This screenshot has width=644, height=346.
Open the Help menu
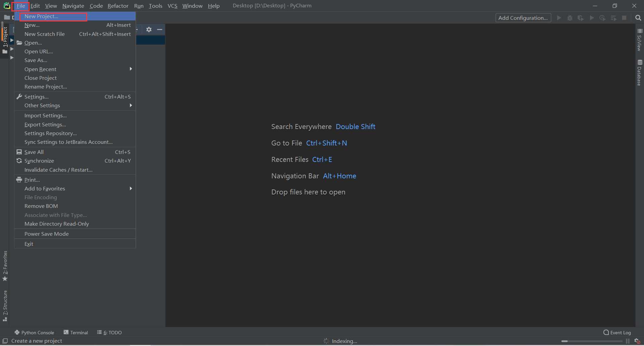(214, 6)
